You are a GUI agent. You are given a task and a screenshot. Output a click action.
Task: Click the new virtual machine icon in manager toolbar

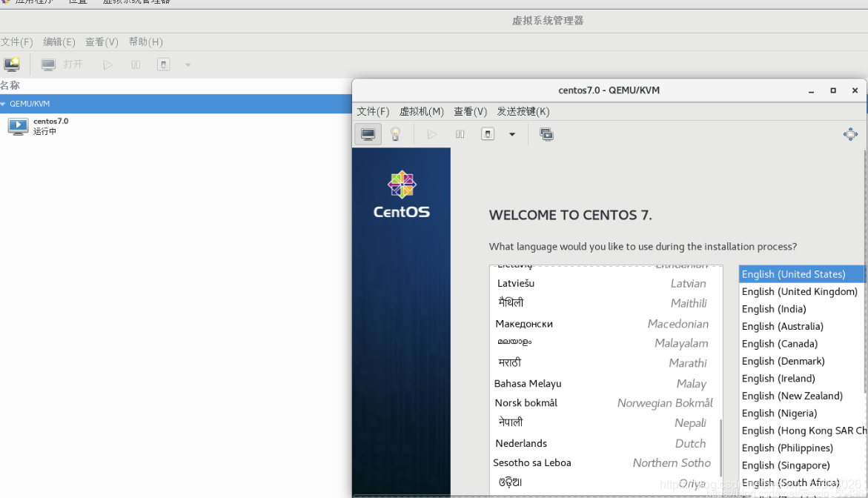pyautogui.click(x=12, y=64)
